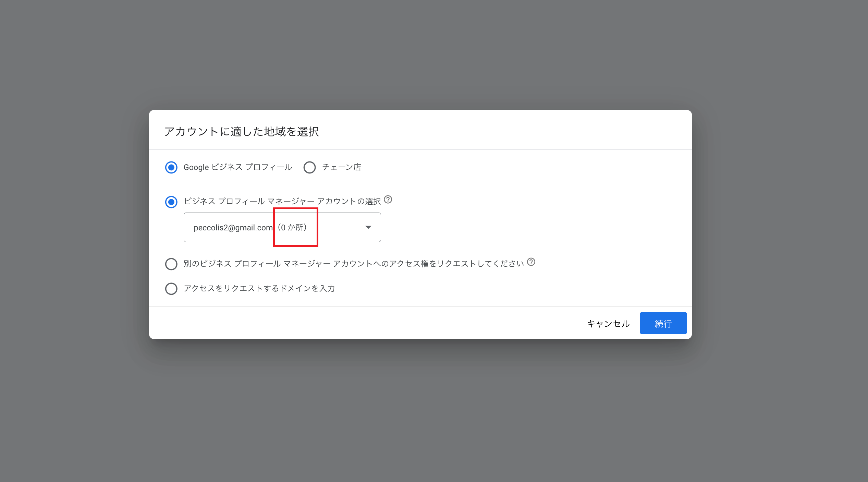Image resolution: width=868 pixels, height=482 pixels.
Task: Click the dialog title アカウントに適した地域を選択
Action: click(x=242, y=132)
